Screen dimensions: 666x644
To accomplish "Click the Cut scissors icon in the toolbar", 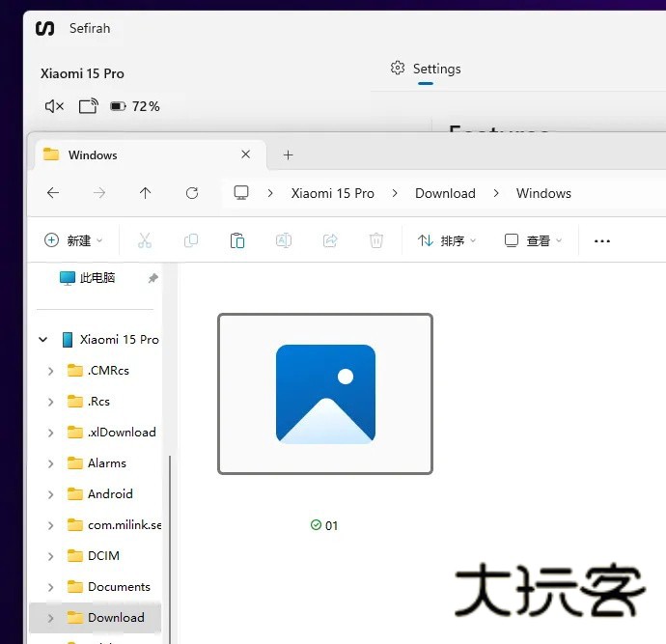I will [x=145, y=240].
